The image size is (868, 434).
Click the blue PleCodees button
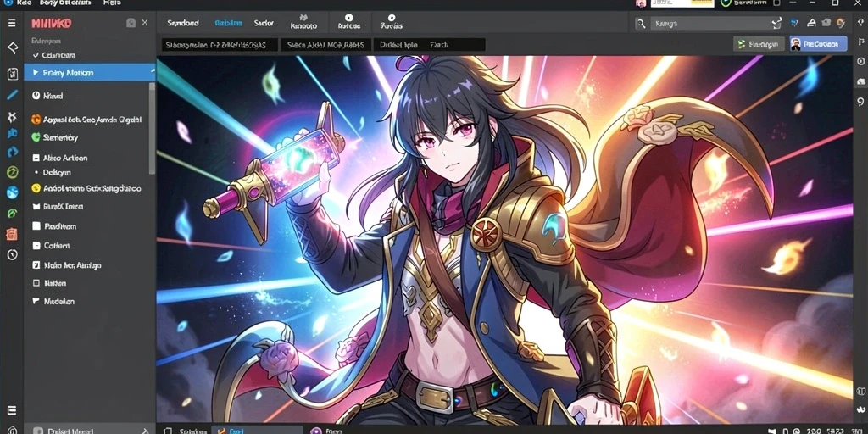tap(818, 44)
